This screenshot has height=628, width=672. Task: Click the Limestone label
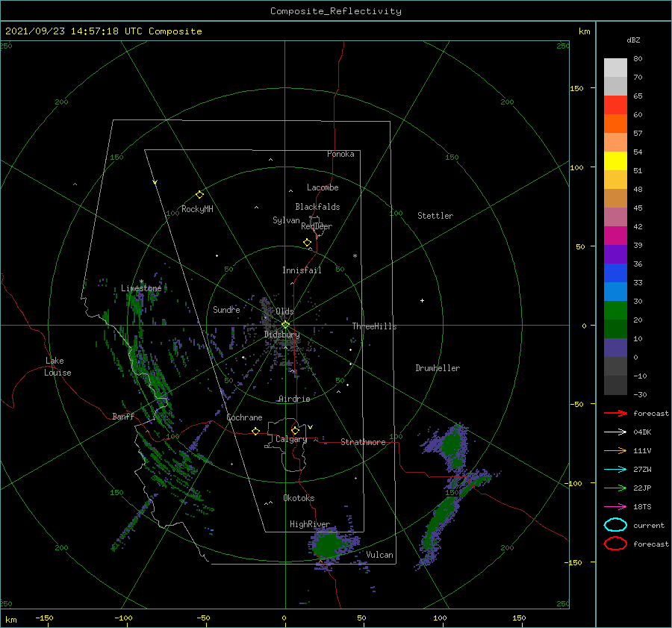click(141, 288)
